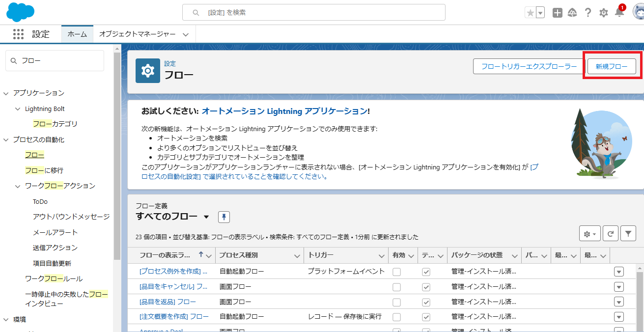Open プロセス種別 column header menu chevron

297,256
